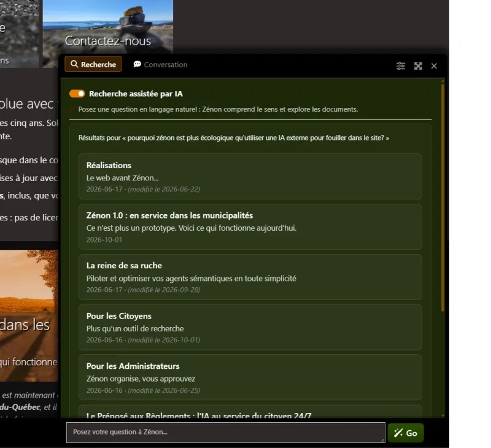Click the text '(modifié le 2026-06-25)'
This screenshot has width=491, height=448.
164,390
